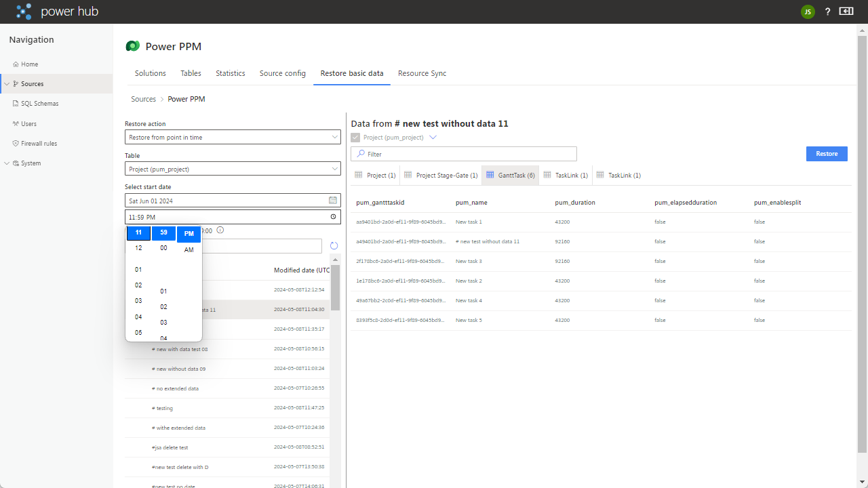Click the project list scrollbar thumb
Viewport: 868px width, 488px height.
(335, 287)
